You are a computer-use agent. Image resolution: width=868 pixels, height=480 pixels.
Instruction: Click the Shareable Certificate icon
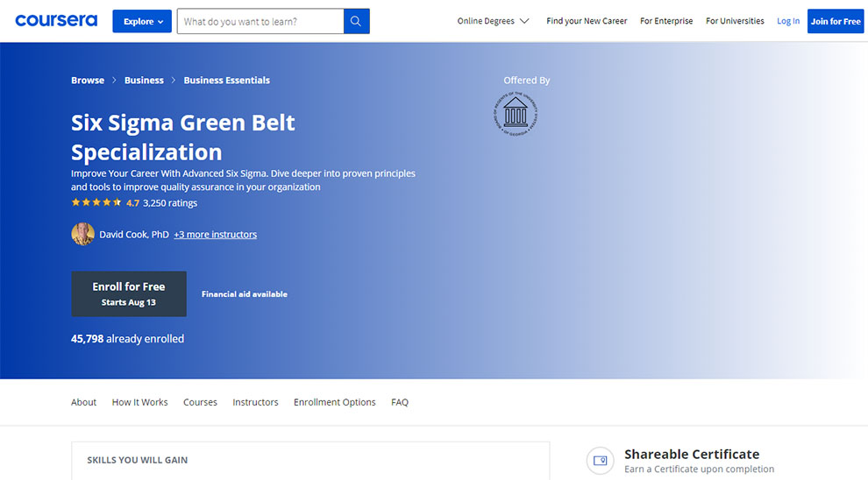pyautogui.click(x=600, y=460)
